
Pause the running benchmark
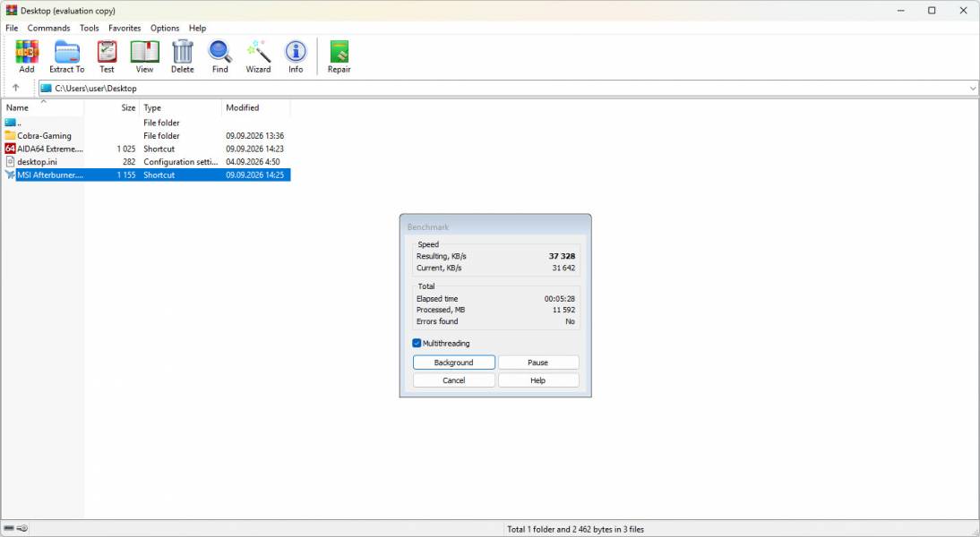tap(538, 362)
